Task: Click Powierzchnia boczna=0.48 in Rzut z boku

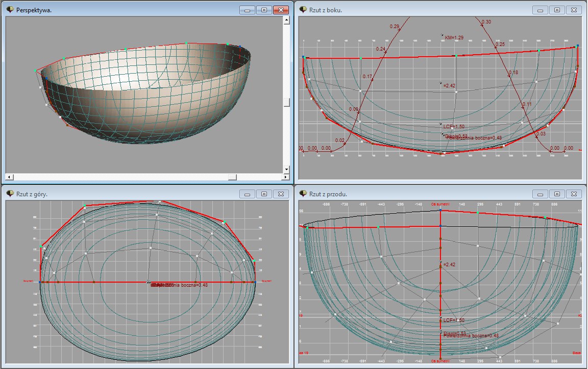Action: 474,138
